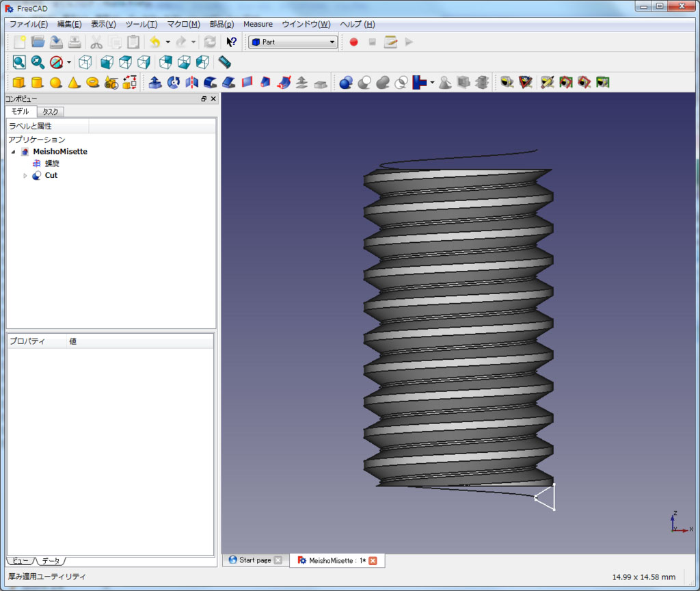Viewport: 700px width, 591px height.
Task: Open a file using the folder icon
Action: coord(38,42)
